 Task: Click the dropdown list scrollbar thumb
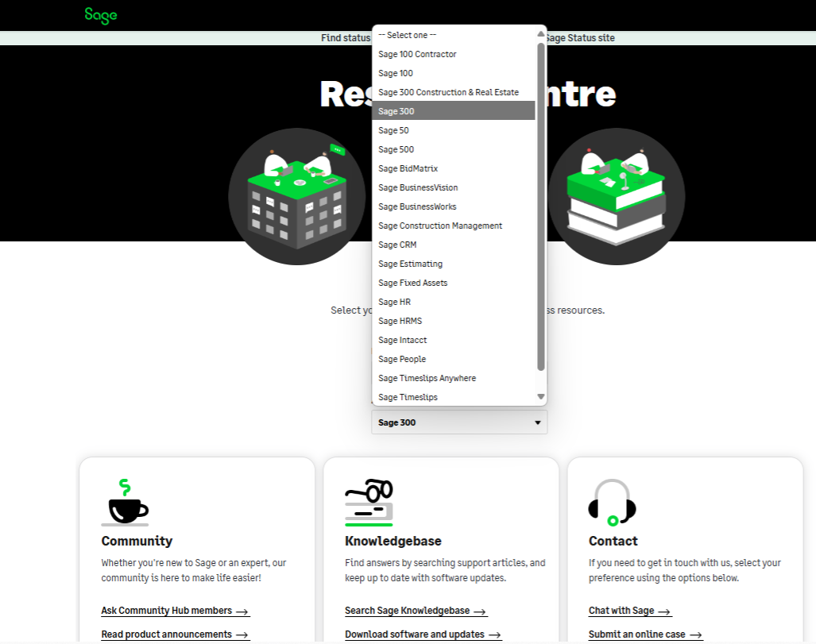coord(541,206)
